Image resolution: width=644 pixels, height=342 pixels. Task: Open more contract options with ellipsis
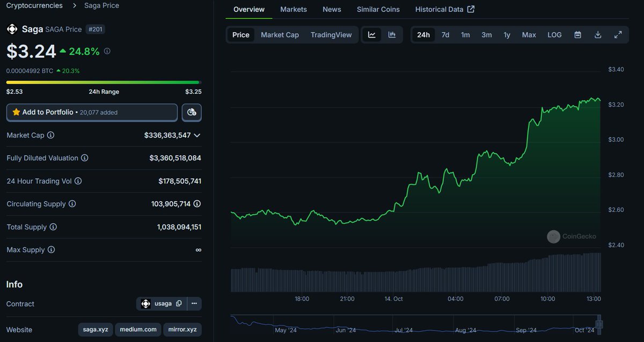click(x=194, y=303)
